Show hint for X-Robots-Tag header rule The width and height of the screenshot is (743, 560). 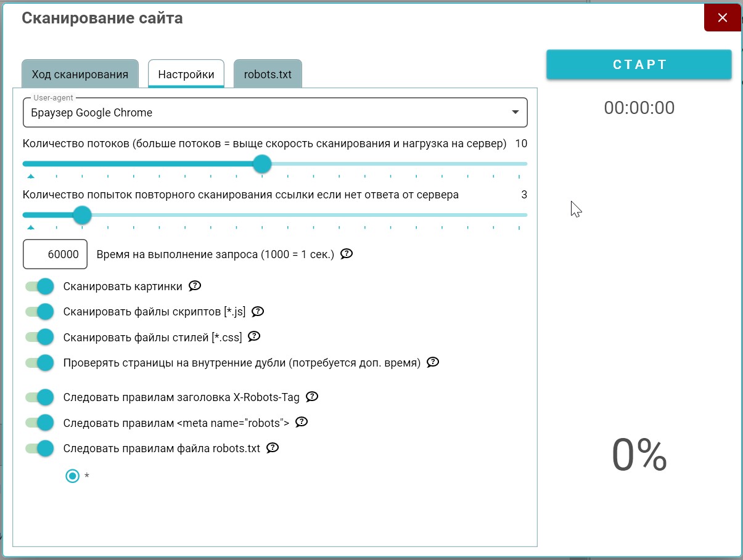click(312, 397)
